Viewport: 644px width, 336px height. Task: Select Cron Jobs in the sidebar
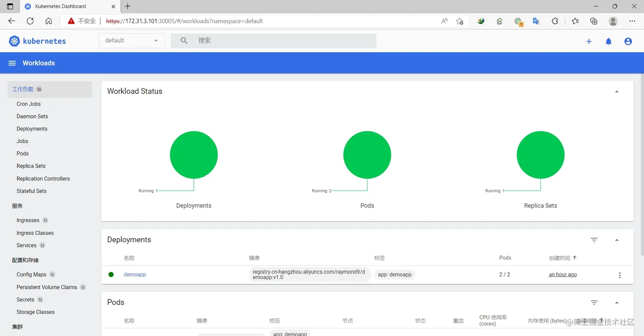pos(29,104)
